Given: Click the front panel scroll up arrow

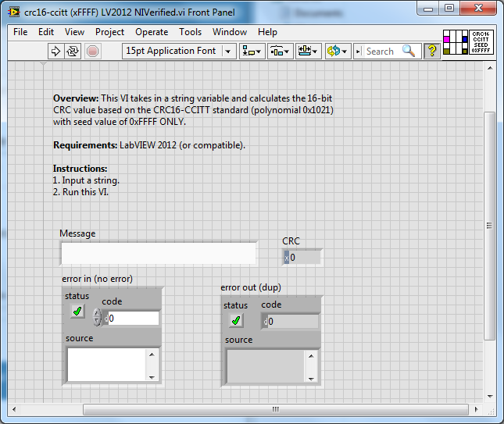Looking at the screenshot, I should tap(490, 68).
